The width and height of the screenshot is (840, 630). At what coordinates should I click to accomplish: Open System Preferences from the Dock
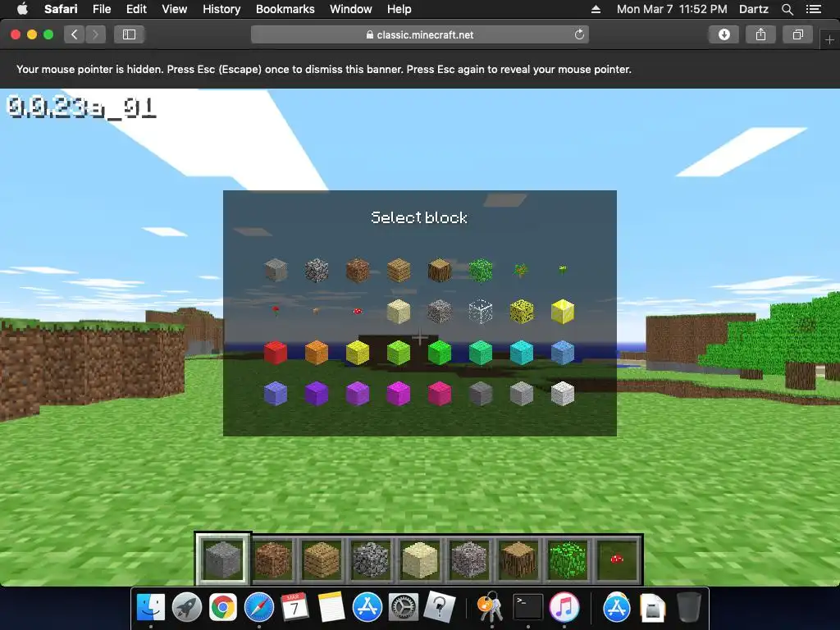tap(403, 608)
